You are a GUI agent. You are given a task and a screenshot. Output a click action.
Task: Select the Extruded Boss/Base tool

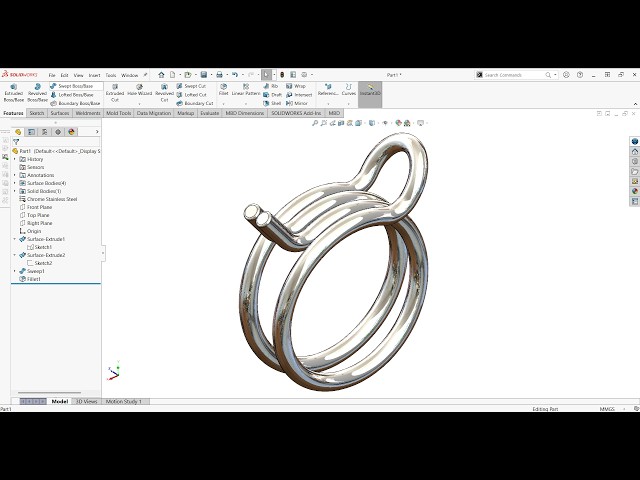click(13, 93)
